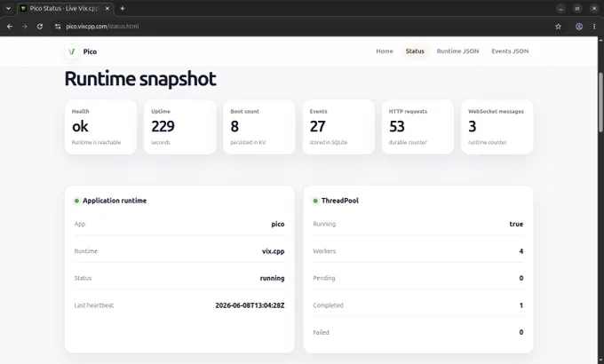Click the Application runtime green status dot

coord(76,201)
